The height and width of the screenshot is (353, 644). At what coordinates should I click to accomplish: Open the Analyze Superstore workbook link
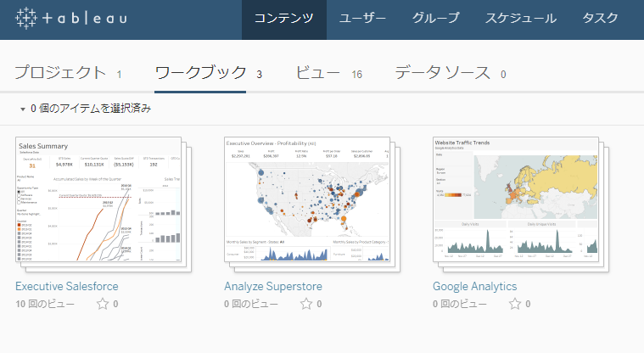coord(273,287)
